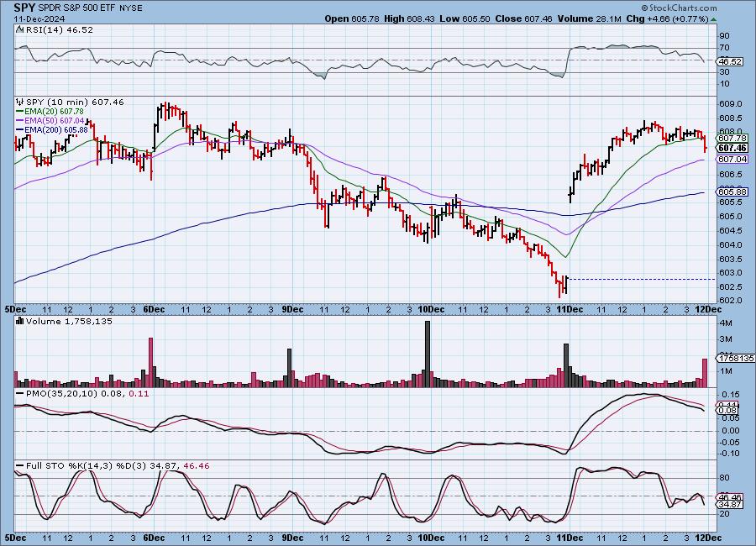756x546 pixels.
Task: Click the green up arrow beside Chg
Action: tap(713, 18)
